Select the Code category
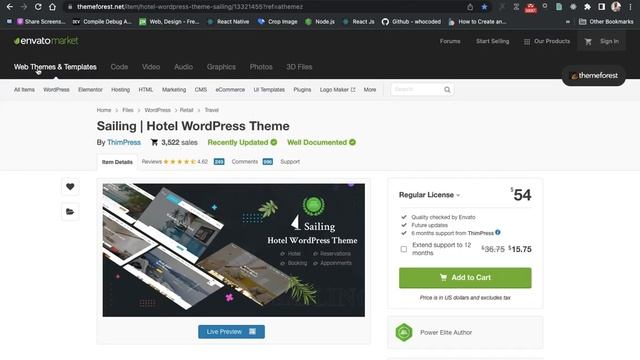The width and height of the screenshot is (640, 360). [119, 67]
